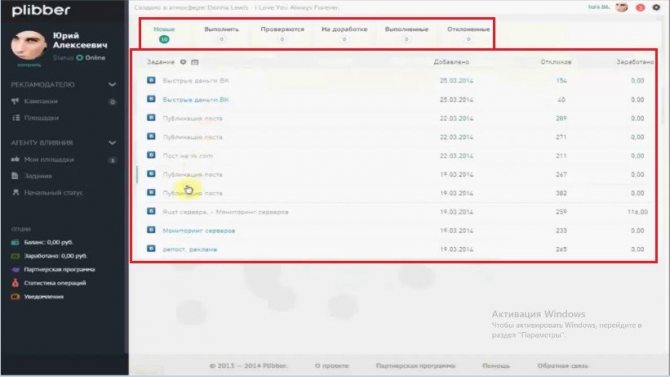Click the user avatar in the sidebar
The width and height of the screenshot is (670, 377).
click(28, 45)
